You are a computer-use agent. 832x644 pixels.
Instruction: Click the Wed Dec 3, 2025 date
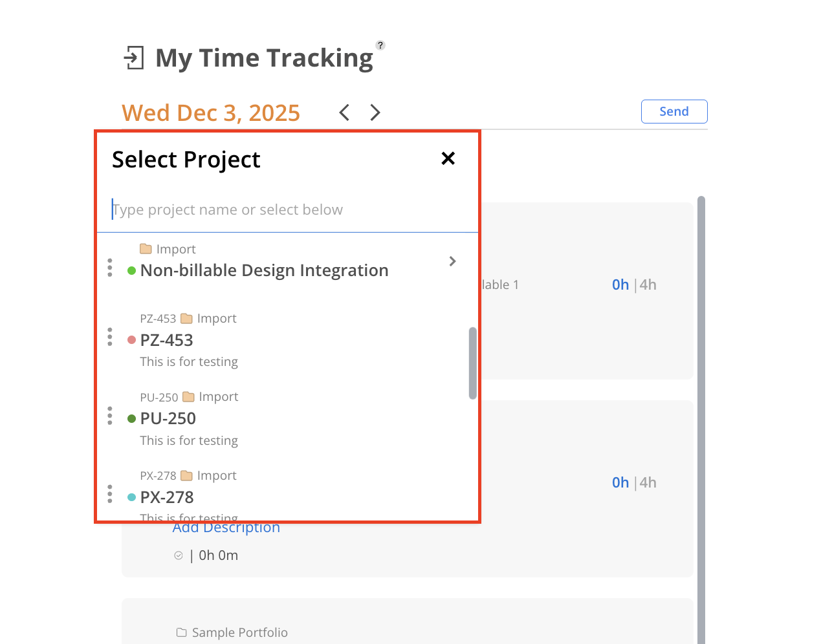tap(211, 113)
